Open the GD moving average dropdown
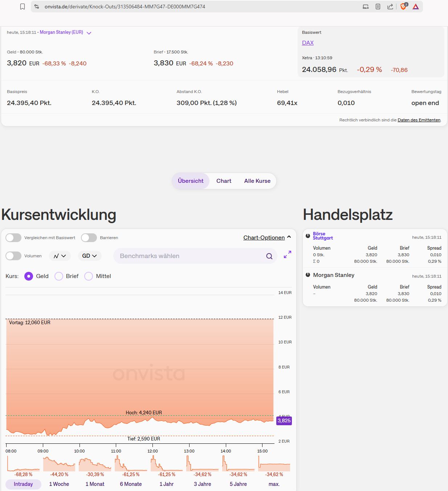The height and width of the screenshot is (491, 448). 89,256
